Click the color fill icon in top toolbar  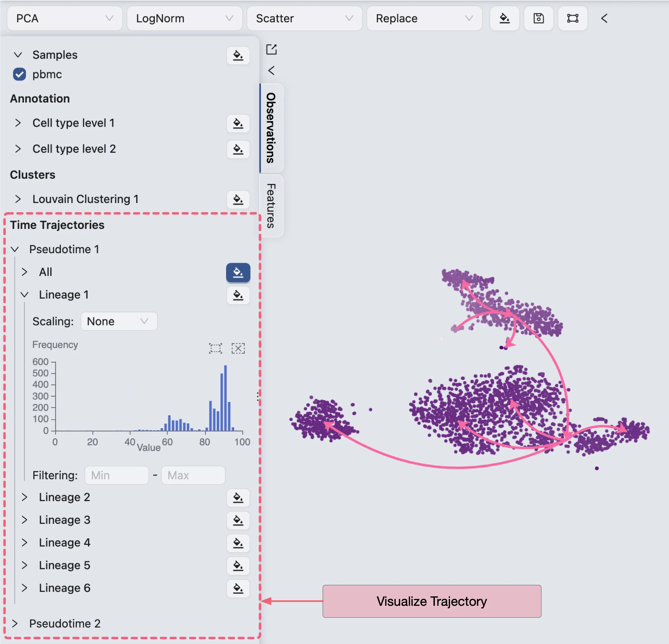[504, 18]
